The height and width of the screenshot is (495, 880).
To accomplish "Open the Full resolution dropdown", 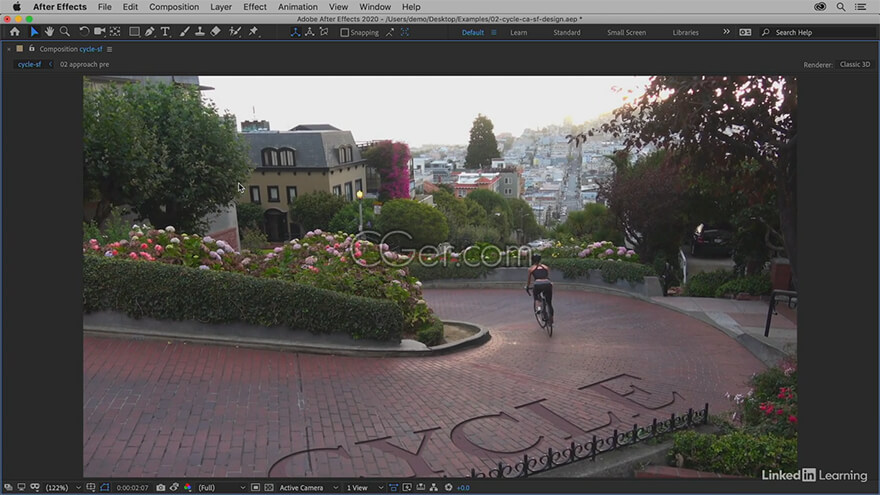I will pyautogui.click(x=222, y=488).
